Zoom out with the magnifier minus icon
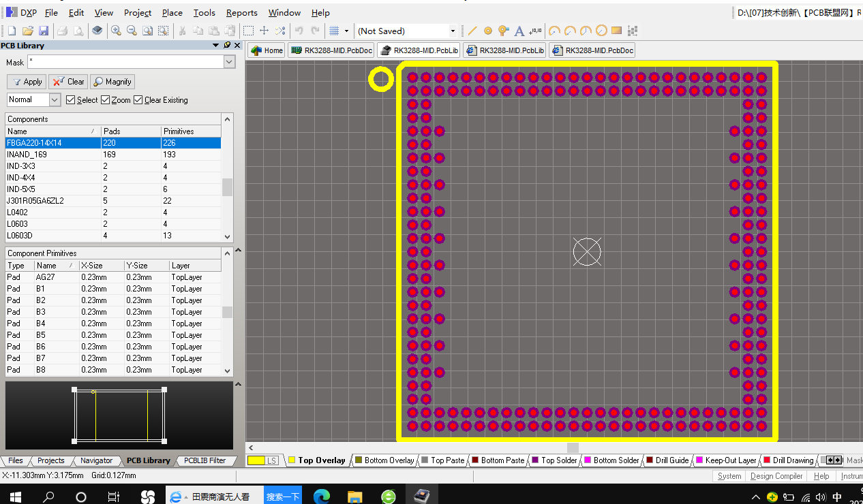The height and width of the screenshot is (504, 863). [132, 31]
